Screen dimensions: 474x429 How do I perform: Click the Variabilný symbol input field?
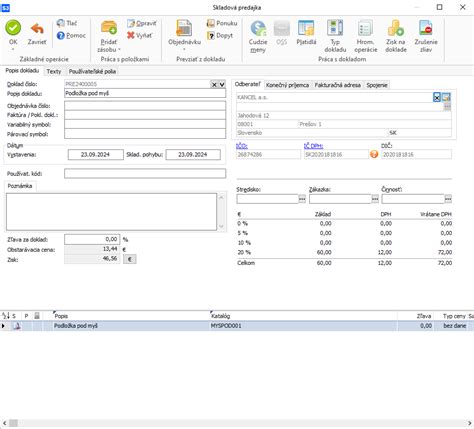coord(145,125)
